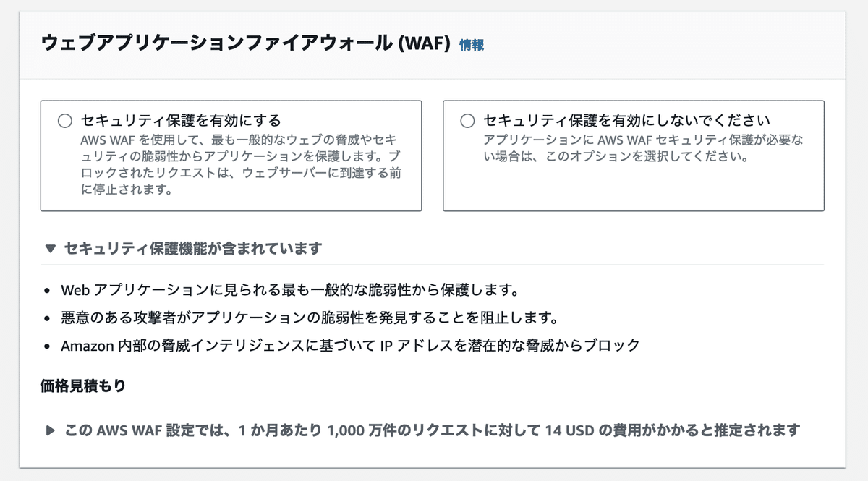Click the ▼ disclosure triangle for security features

[49, 248]
